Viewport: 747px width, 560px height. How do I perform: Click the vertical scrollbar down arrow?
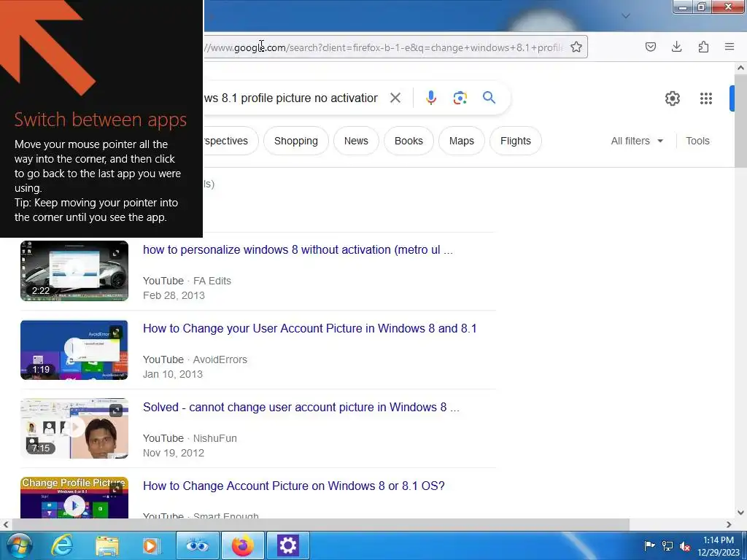pyautogui.click(x=740, y=513)
